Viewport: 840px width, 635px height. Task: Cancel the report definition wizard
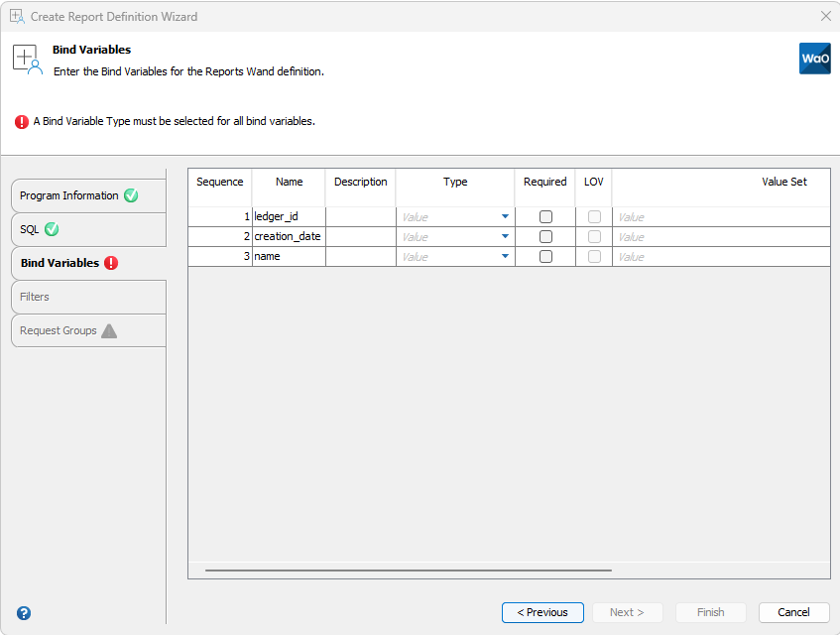pyautogui.click(x=793, y=612)
